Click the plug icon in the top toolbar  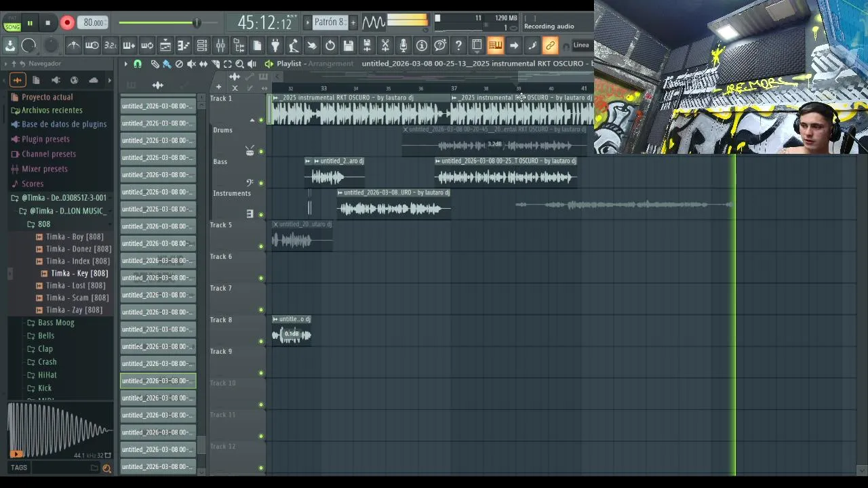275,45
